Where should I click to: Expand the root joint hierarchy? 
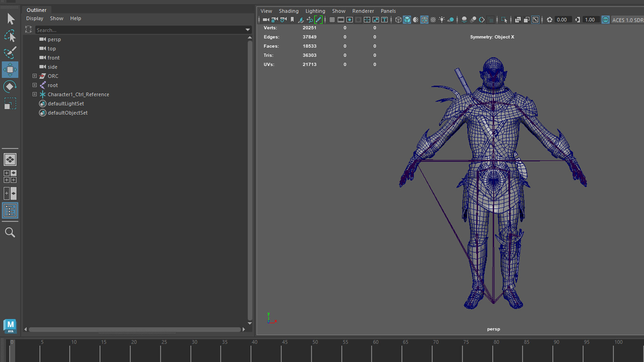click(35, 85)
